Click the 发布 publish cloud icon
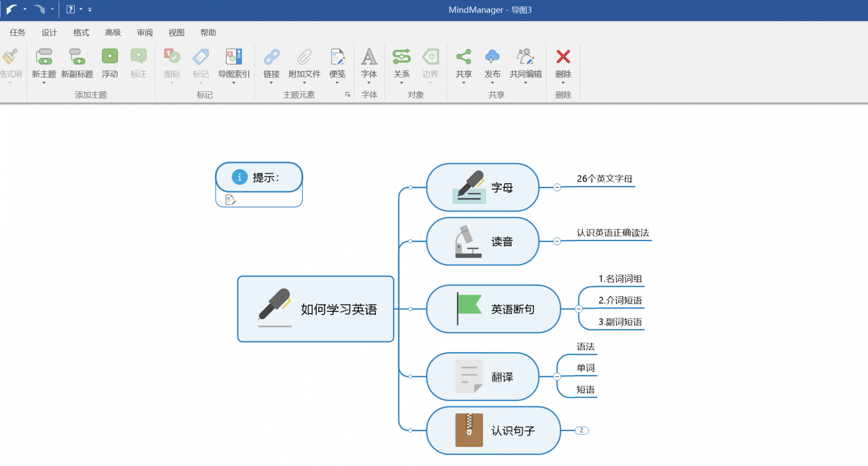Image resolution: width=868 pixels, height=466 pixels. [x=492, y=57]
